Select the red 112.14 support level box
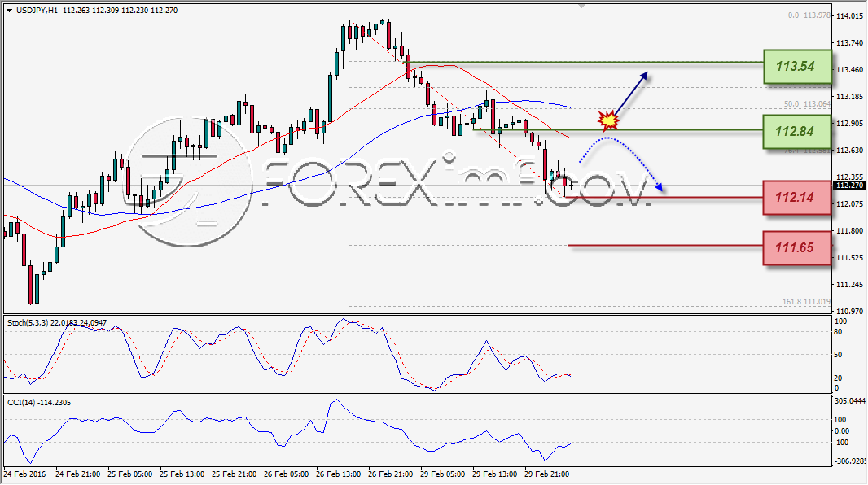This screenshot has height=485, width=868. click(797, 198)
